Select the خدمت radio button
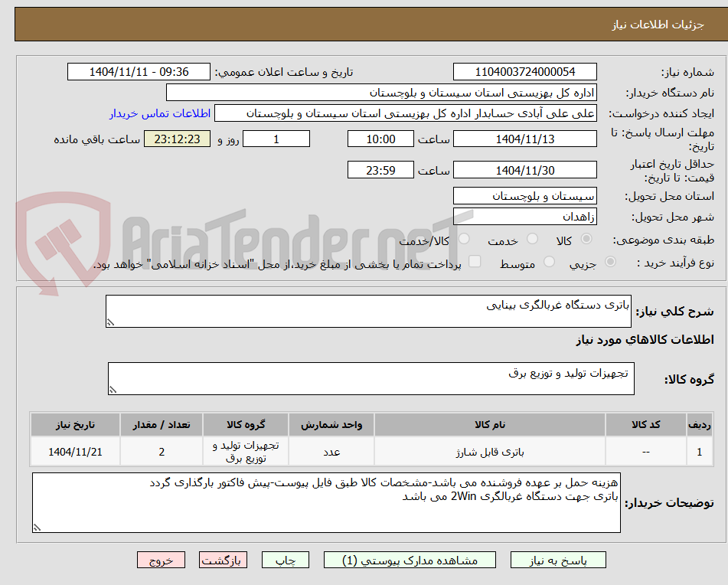 [532, 239]
